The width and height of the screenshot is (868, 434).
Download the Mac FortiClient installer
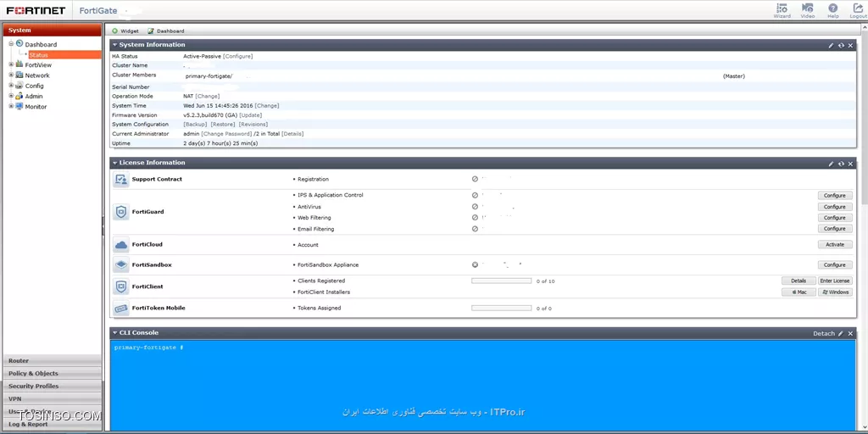pos(798,292)
